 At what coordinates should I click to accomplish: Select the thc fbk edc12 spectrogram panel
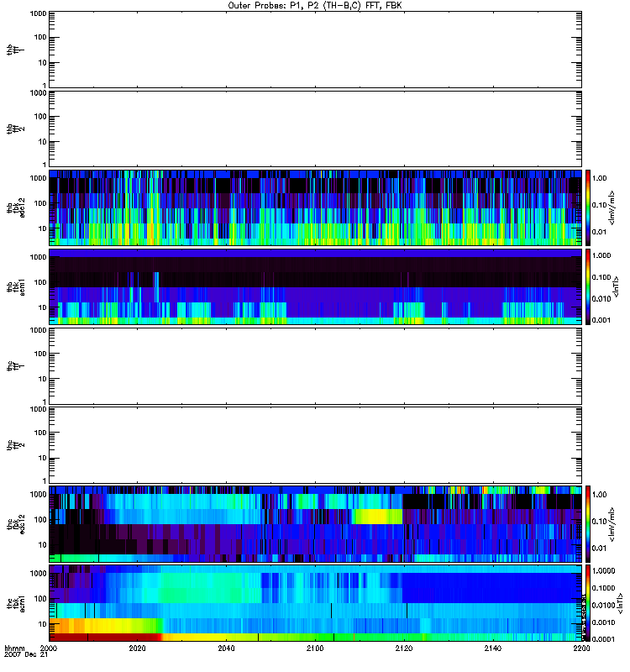click(315, 523)
